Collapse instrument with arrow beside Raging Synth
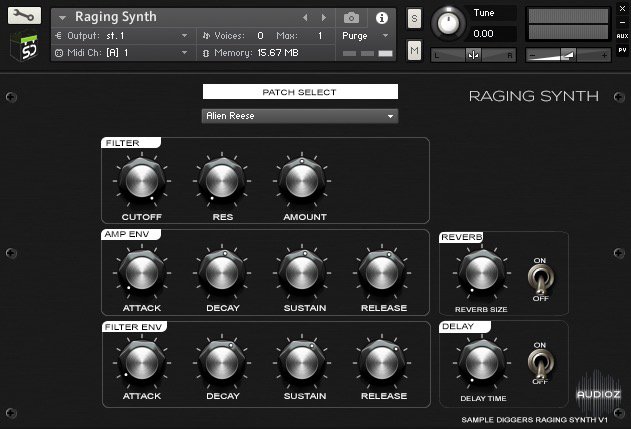 coord(62,18)
